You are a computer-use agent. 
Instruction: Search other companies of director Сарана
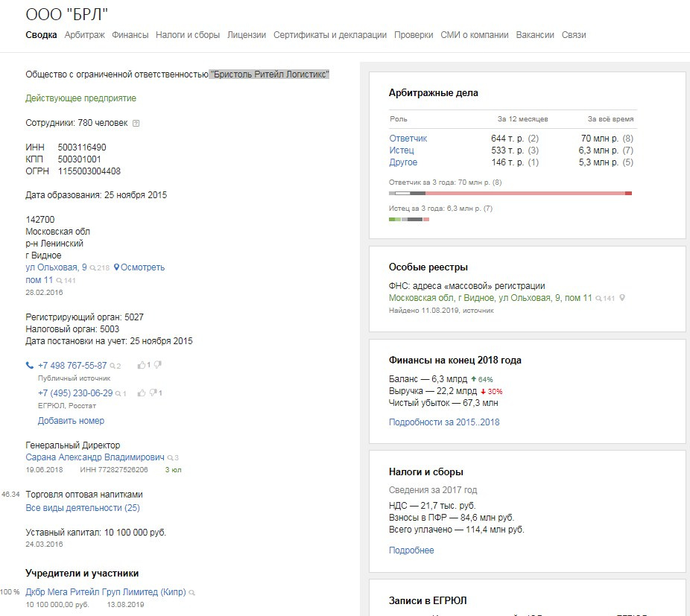173,457
